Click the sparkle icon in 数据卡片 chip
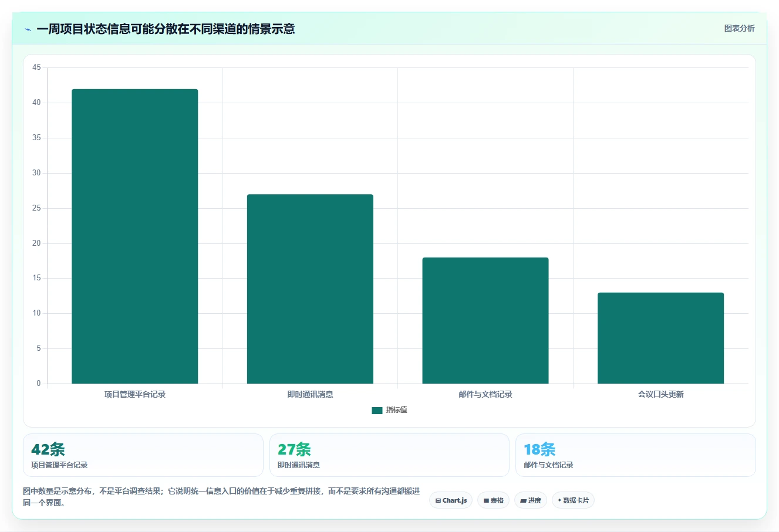Screen dimensions: 779x532 559,500
